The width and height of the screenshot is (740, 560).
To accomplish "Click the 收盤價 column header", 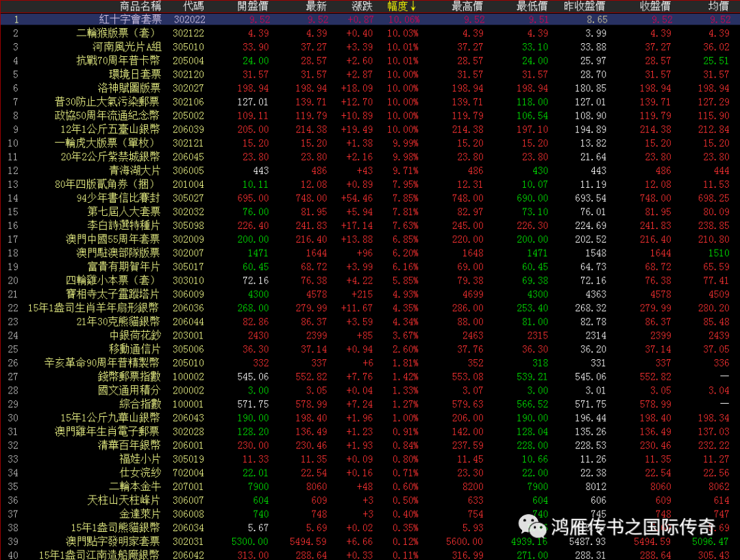I will 656,6.
